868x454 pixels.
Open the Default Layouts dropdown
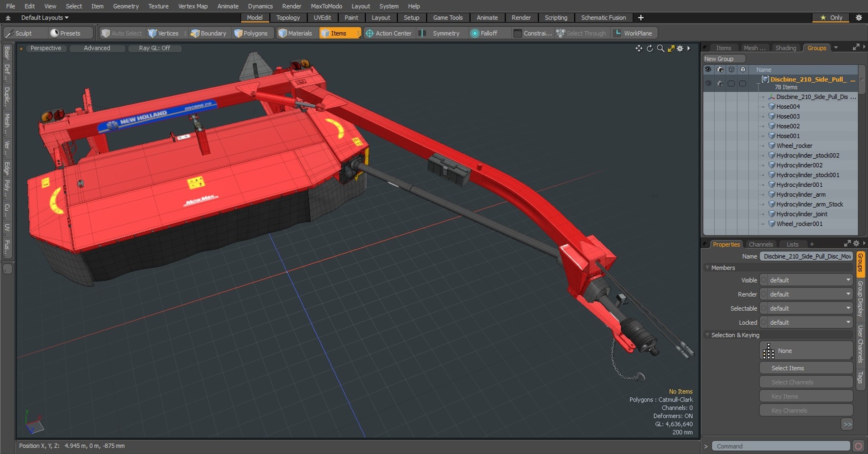(45, 18)
